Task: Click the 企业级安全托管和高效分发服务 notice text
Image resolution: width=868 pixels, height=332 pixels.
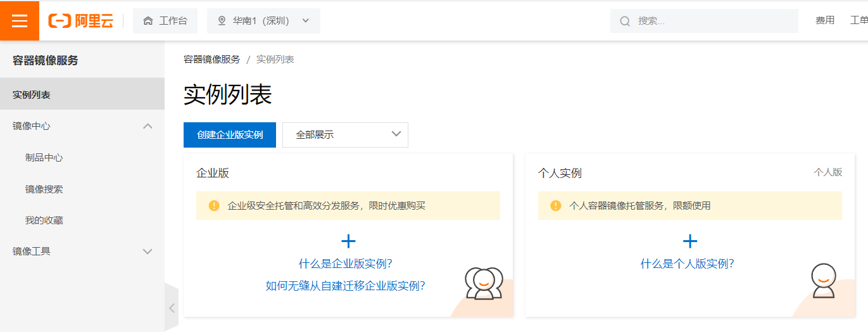Action: [327, 206]
